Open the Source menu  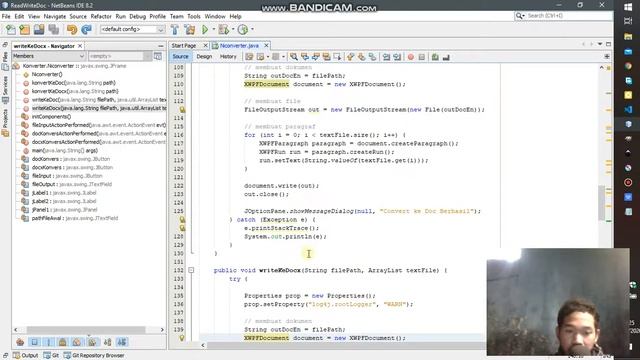pos(78,16)
